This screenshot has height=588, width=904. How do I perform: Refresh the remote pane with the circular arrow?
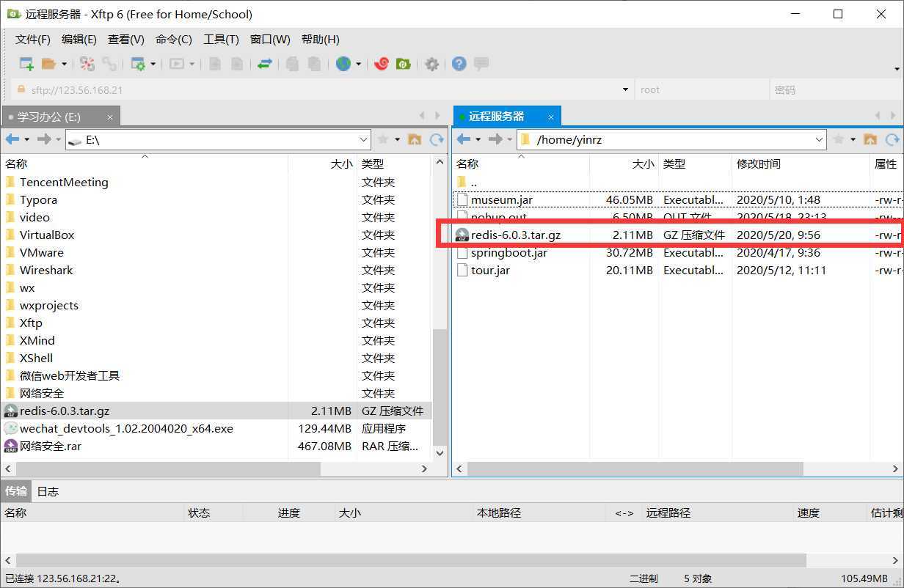pos(892,139)
